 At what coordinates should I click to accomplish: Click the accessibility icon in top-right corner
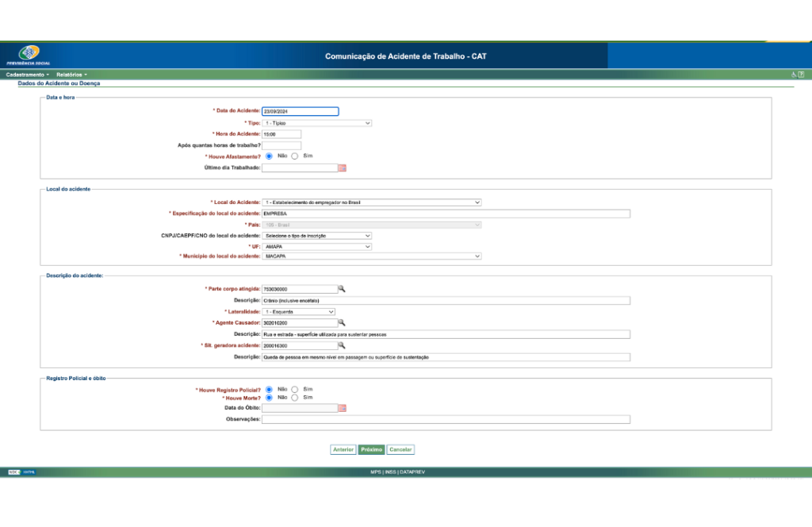pyautogui.click(x=794, y=75)
